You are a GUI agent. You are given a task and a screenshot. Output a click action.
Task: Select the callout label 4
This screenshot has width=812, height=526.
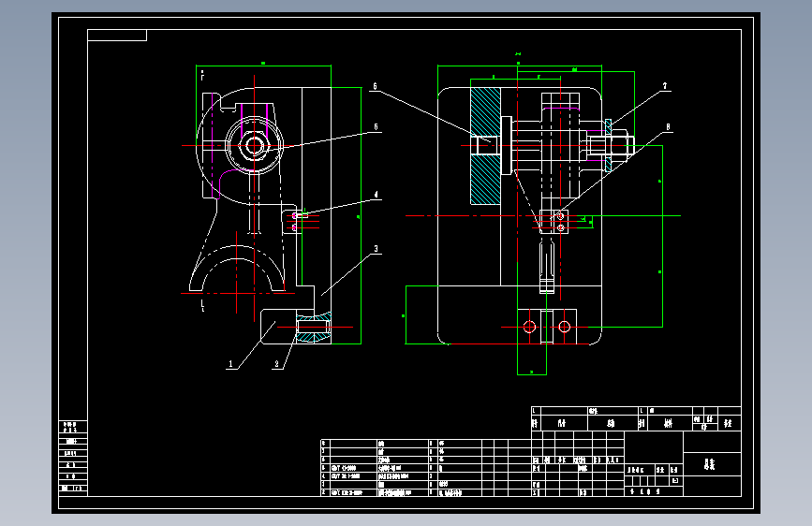[376, 196]
